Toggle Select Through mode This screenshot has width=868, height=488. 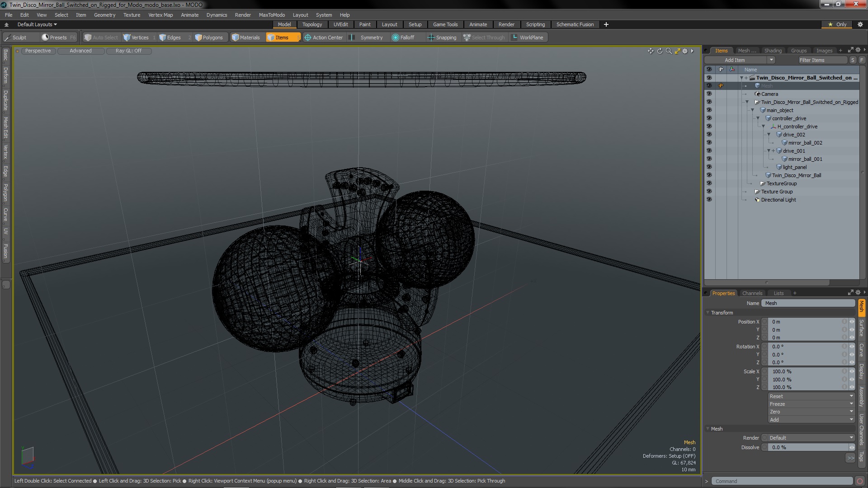pos(484,38)
